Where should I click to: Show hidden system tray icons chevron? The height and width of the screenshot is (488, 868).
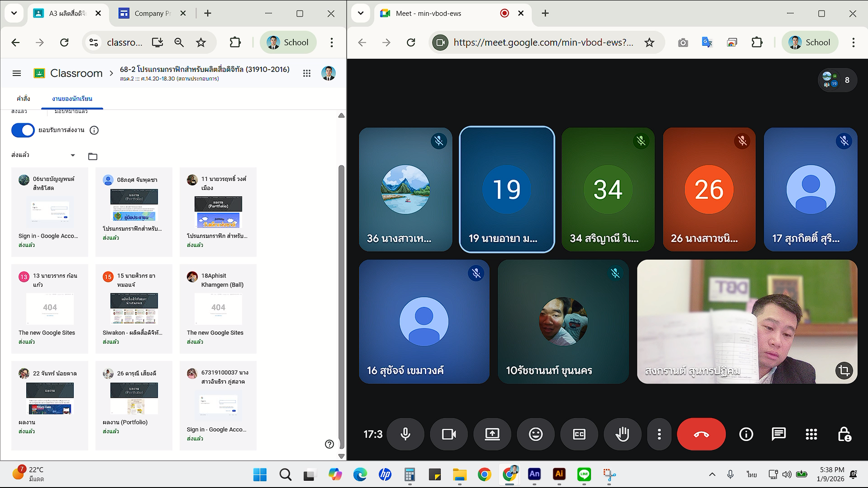(x=712, y=474)
